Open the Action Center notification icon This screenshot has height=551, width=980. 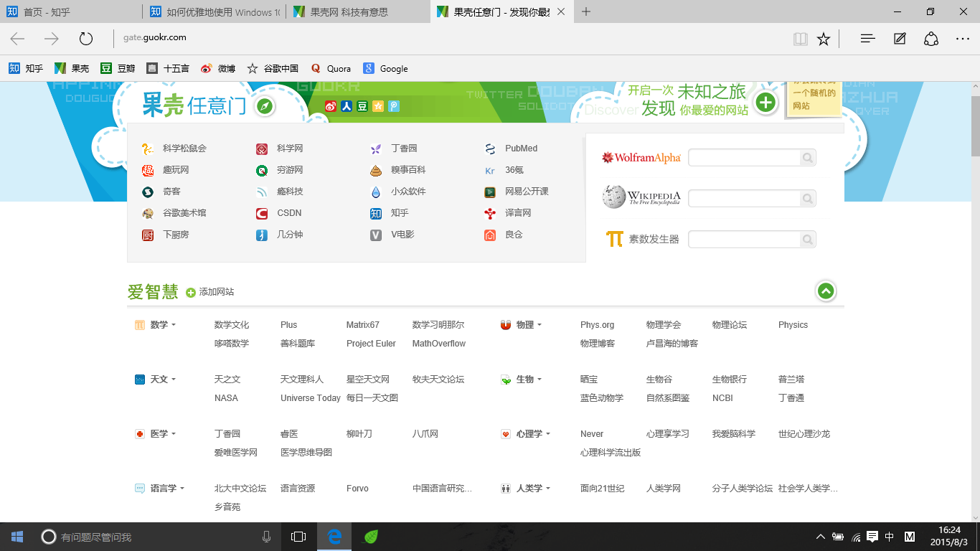pyautogui.click(x=872, y=537)
